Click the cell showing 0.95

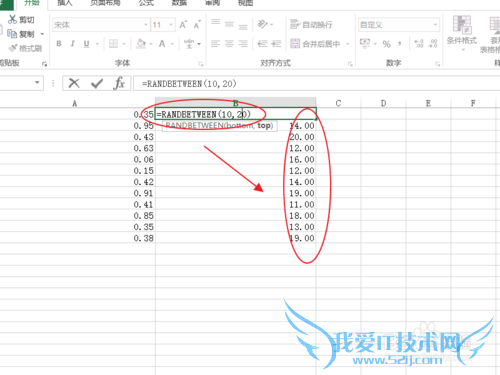pos(77,126)
